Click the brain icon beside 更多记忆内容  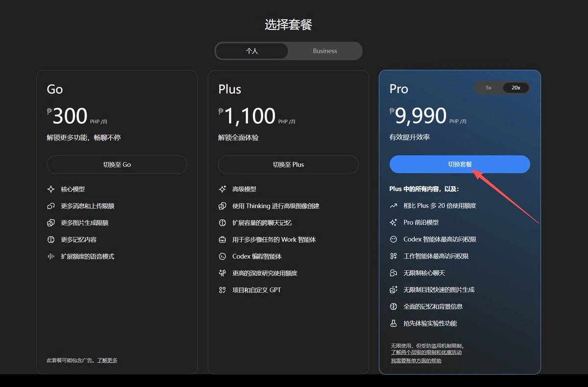[x=50, y=240]
